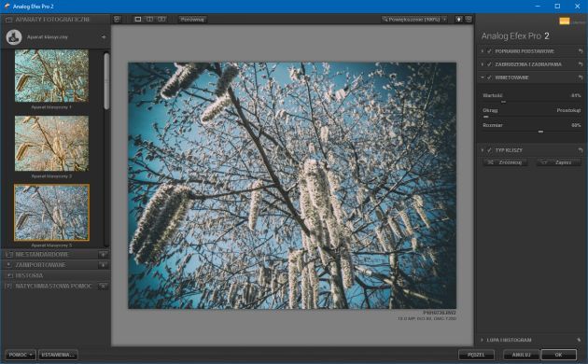Expand the Typ Kliszy section
Screen dimensions: 588x364
pyautogui.click(x=483, y=150)
